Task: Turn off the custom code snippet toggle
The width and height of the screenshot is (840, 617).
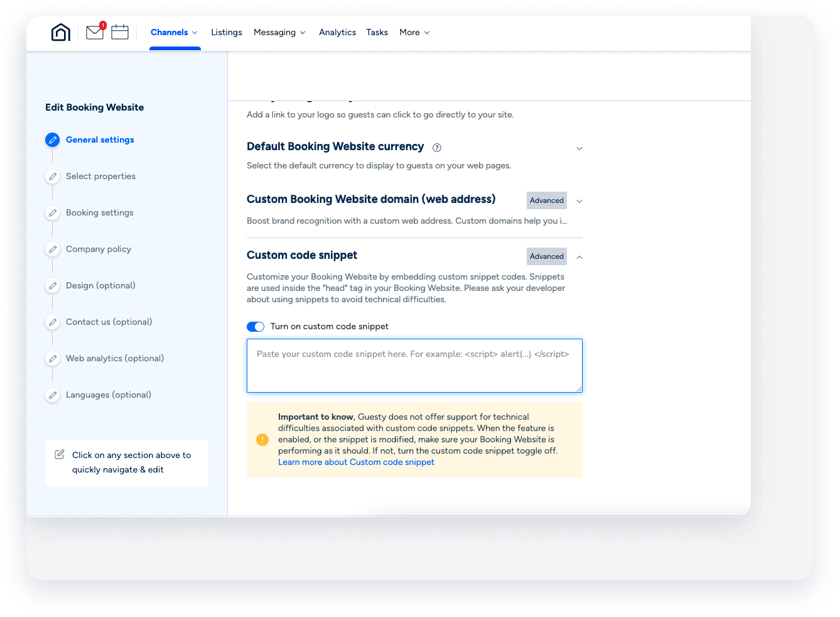Action: 256,327
